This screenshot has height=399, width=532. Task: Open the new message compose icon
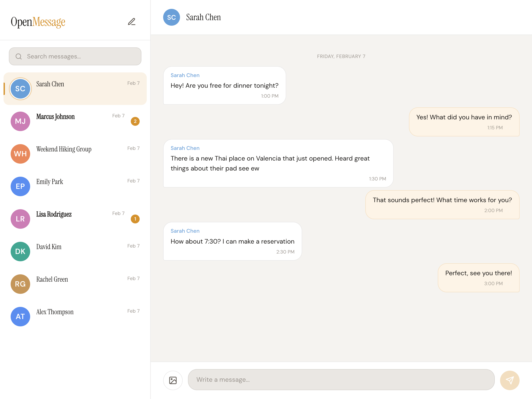click(x=132, y=22)
